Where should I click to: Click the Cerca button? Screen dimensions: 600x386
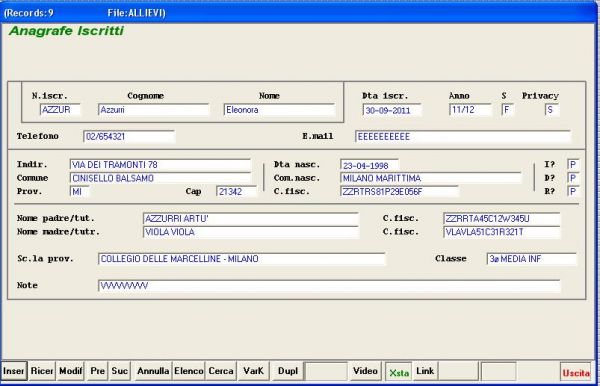pos(221,371)
